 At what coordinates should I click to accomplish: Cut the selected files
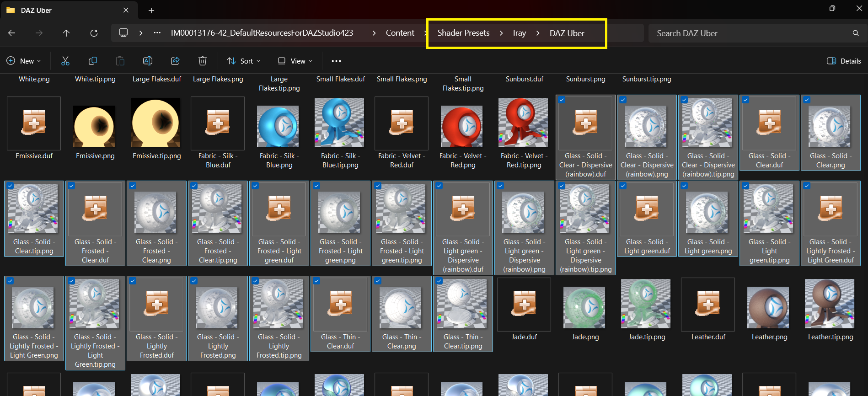pos(65,61)
